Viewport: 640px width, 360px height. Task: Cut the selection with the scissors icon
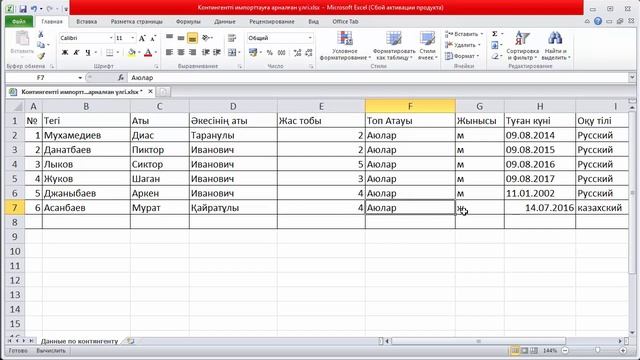point(41,35)
